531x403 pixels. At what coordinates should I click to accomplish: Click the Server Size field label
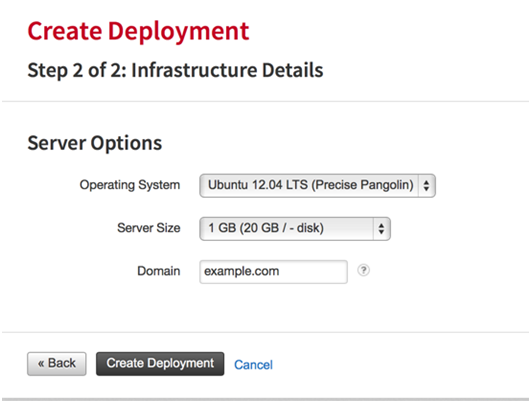149,228
